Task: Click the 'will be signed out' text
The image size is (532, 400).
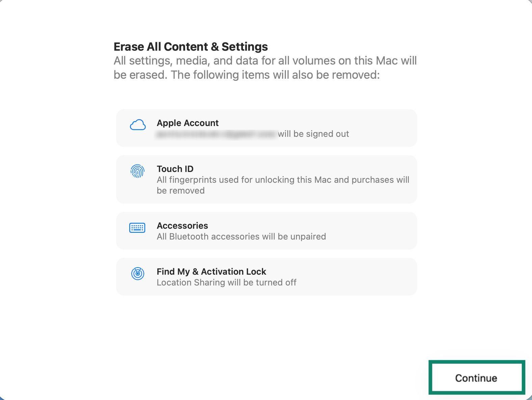Action: coord(313,134)
